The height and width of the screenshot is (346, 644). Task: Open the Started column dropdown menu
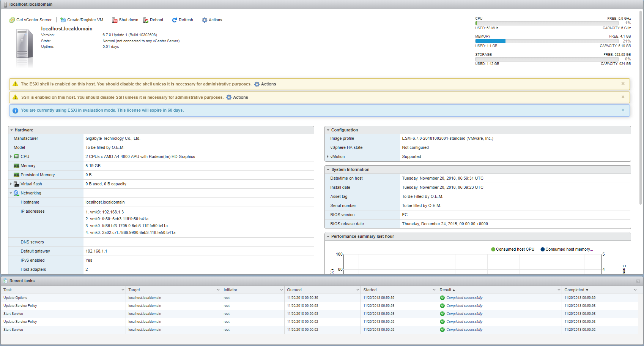(x=434, y=290)
